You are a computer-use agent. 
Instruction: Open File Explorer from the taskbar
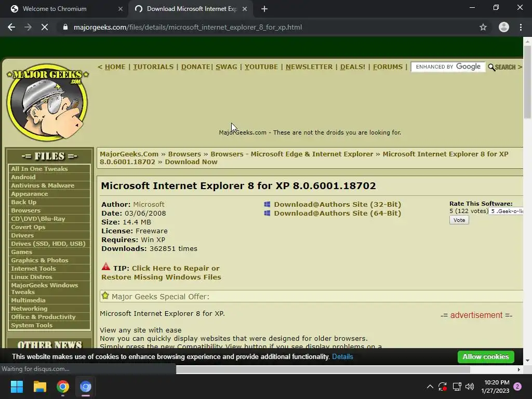tap(39, 387)
